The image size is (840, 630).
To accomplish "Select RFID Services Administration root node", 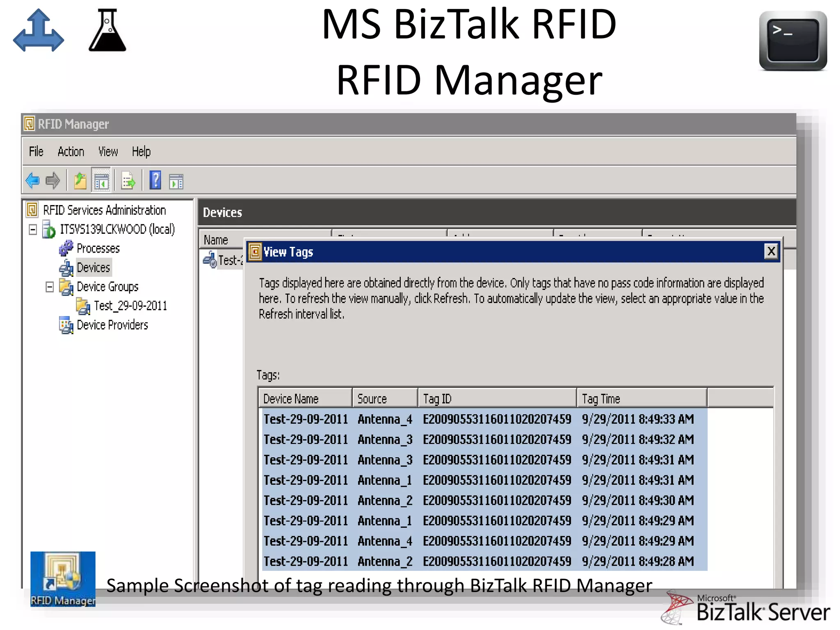I will [x=104, y=210].
